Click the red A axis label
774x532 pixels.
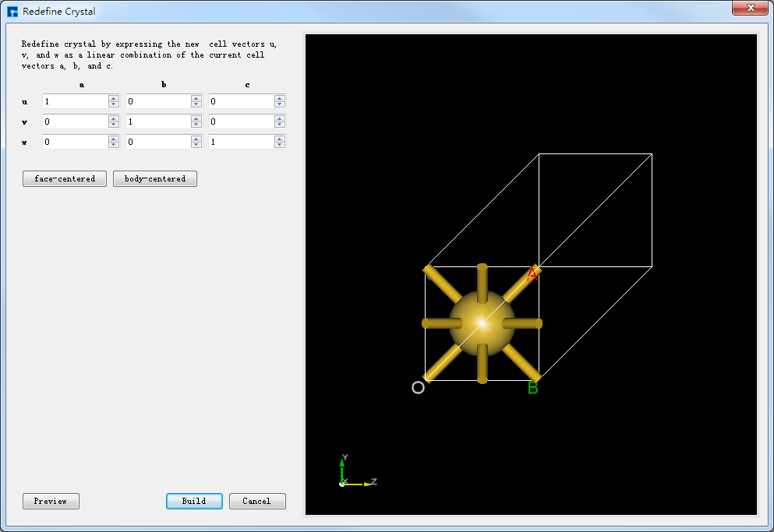[532, 273]
